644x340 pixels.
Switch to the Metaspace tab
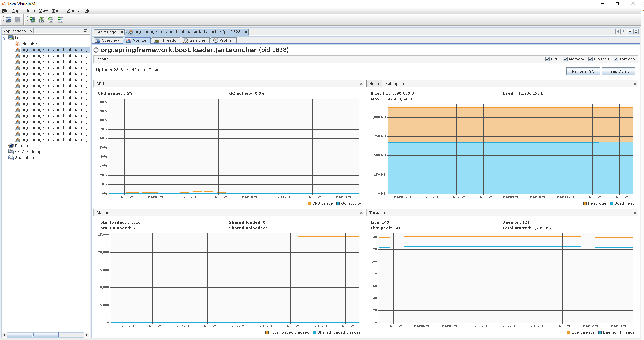click(x=395, y=84)
